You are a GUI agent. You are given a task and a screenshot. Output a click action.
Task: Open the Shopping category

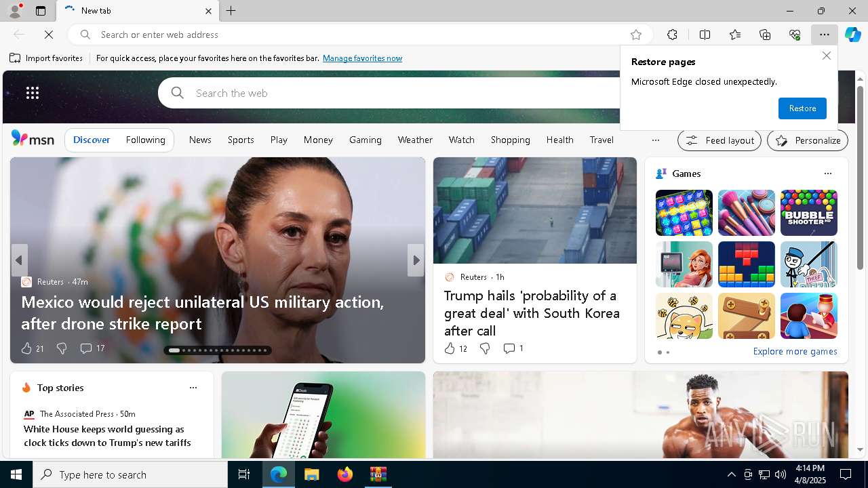click(511, 140)
